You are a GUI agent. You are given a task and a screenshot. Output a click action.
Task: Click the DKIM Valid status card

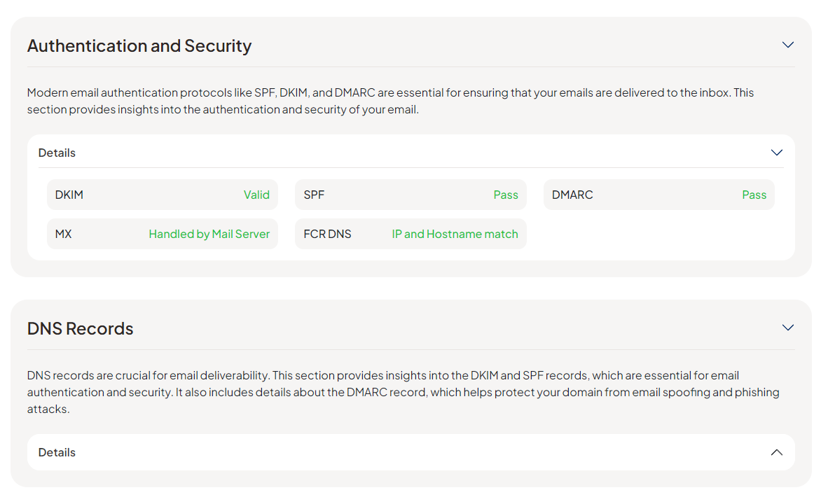coord(162,195)
